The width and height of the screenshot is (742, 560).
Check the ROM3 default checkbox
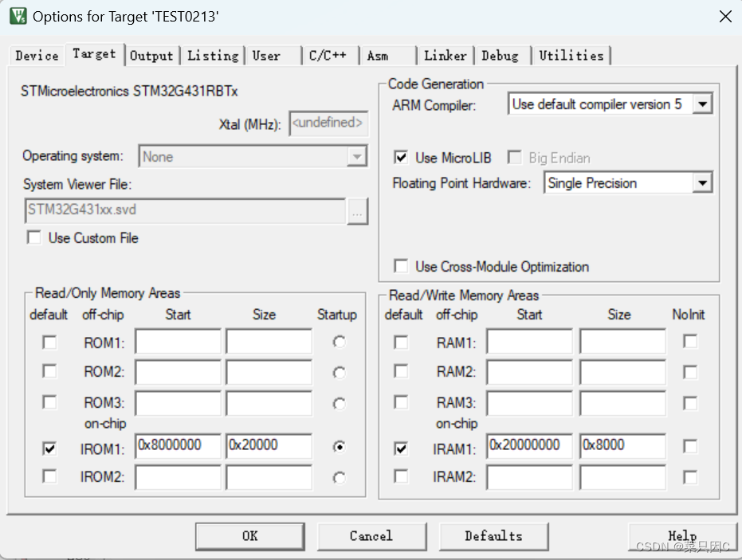click(49, 402)
